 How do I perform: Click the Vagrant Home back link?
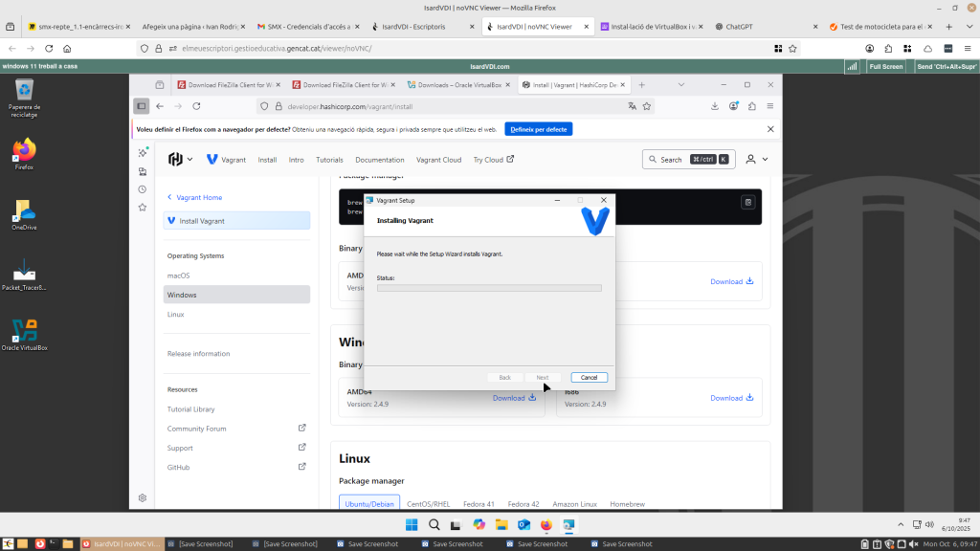tap(195, 197)
